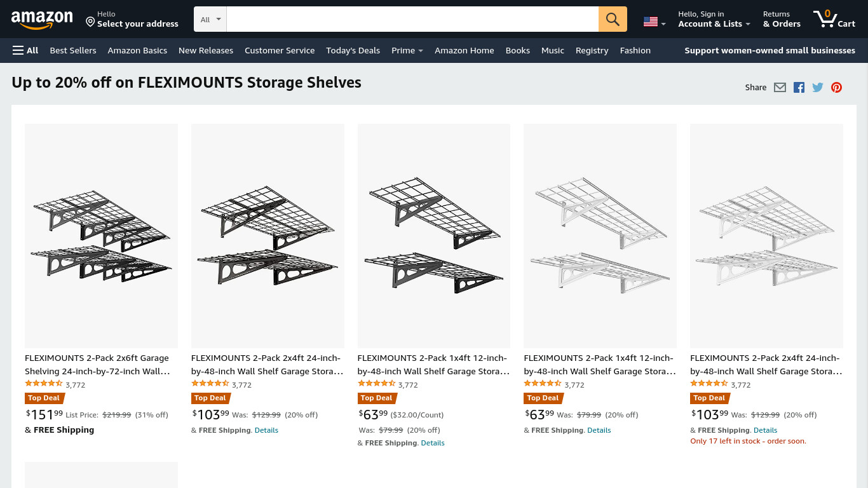Image resolution: width=868 pixels, height=488 pixels.
Task: Click the orange search magnifier button
Action: coord(613,19)
